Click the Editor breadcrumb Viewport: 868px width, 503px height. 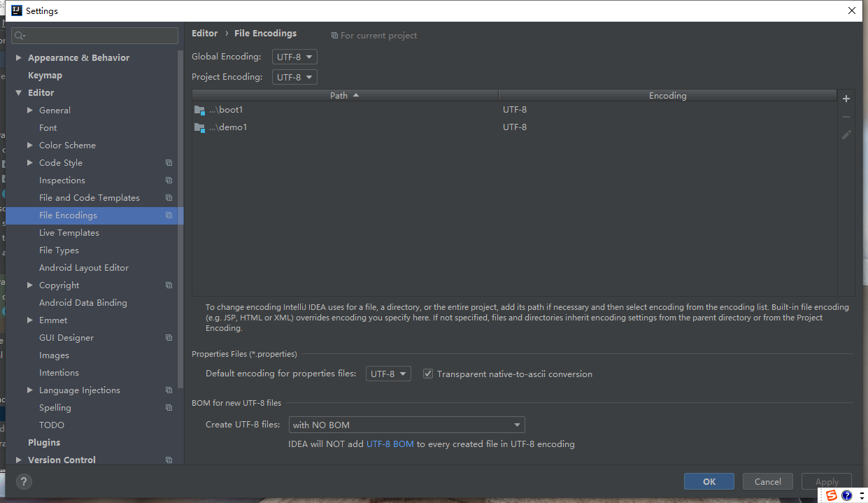click(x=205, y=34)
